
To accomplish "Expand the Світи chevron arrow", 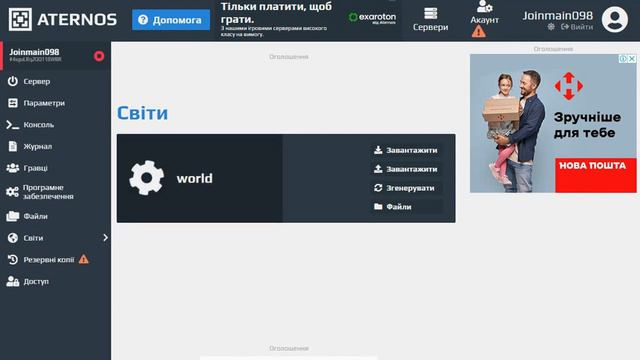I will pyautogui.click(x=105, y=238).
